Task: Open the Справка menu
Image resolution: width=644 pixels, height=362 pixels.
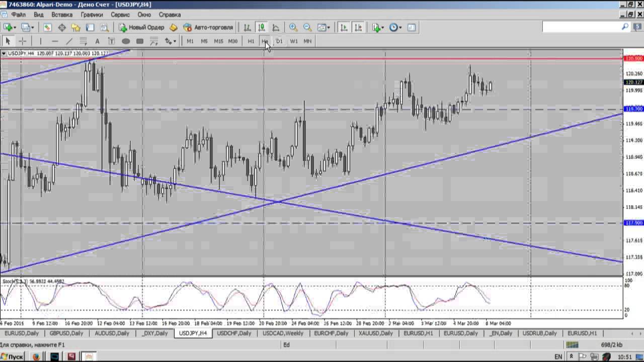Action: point(170,15)
